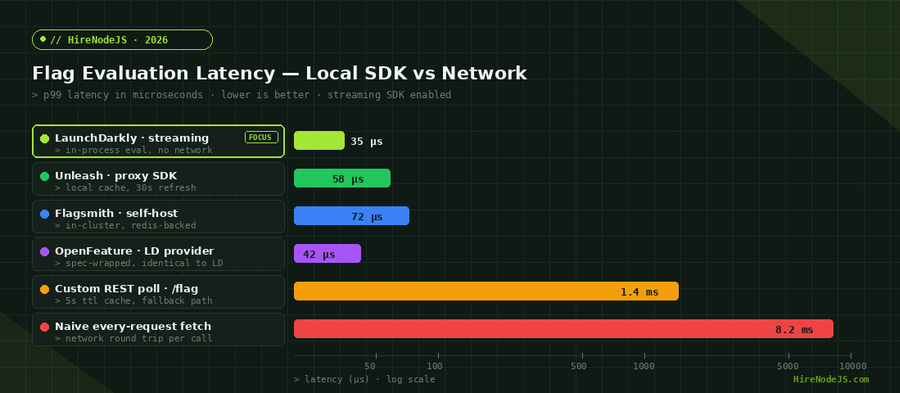Click '> network round trip per call' subtitle
The image size is (900, 393).
134,338
